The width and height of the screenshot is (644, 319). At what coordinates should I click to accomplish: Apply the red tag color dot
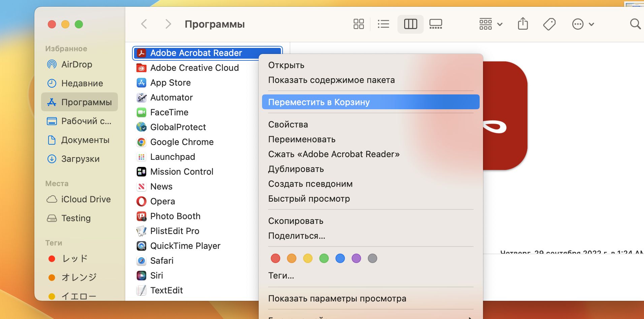(x=276, y=258)
